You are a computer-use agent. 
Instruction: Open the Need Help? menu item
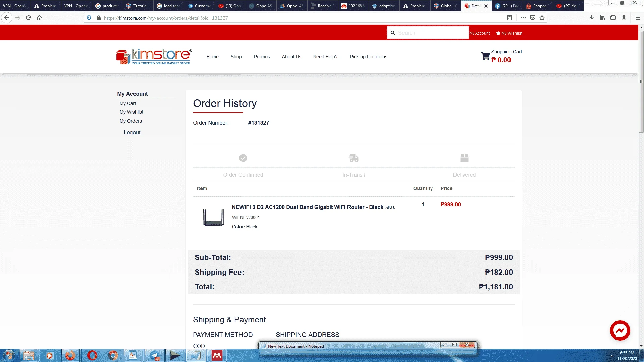tap(325, 57)
